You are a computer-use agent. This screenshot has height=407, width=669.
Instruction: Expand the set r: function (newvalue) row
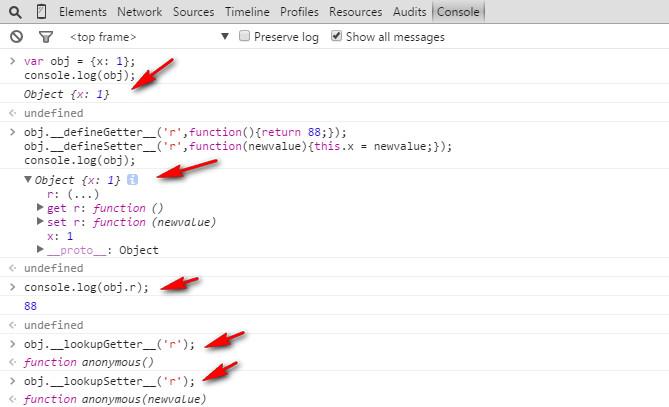(x=40, y=221)
